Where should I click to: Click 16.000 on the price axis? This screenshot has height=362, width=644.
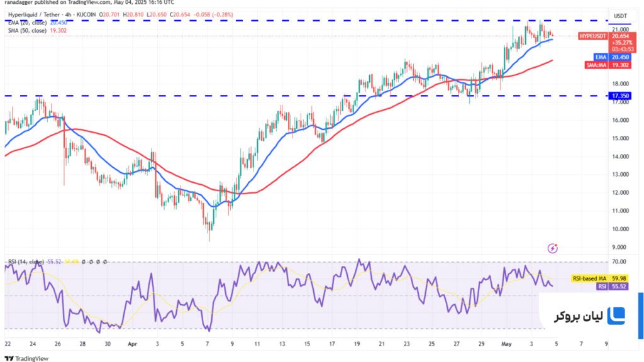[620, 120]
